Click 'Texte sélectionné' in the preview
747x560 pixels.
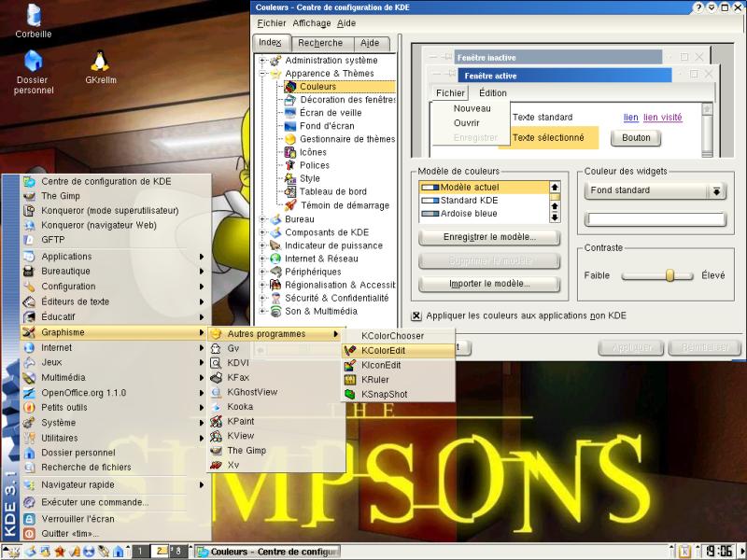pos(548,137)
